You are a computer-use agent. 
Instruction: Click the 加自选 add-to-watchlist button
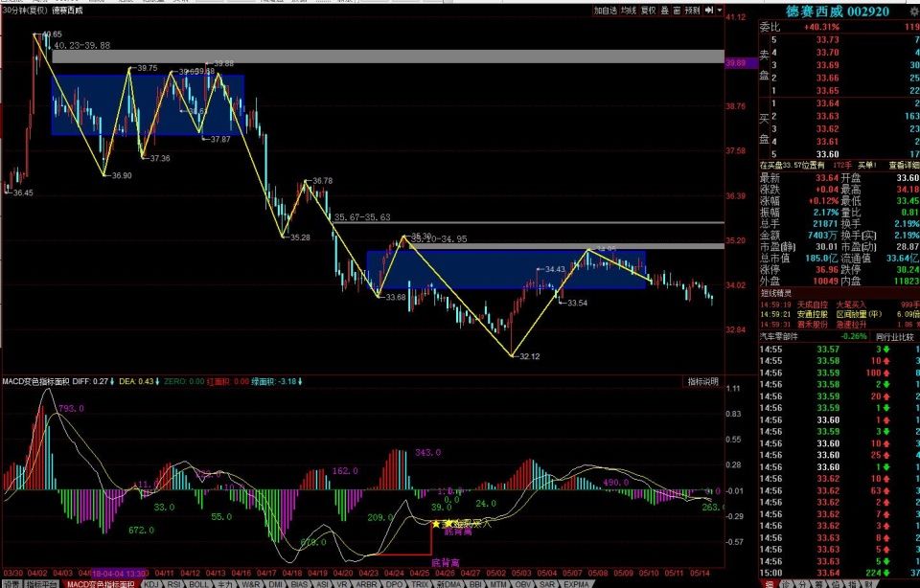pyautogui.click(x=606, y=11)
